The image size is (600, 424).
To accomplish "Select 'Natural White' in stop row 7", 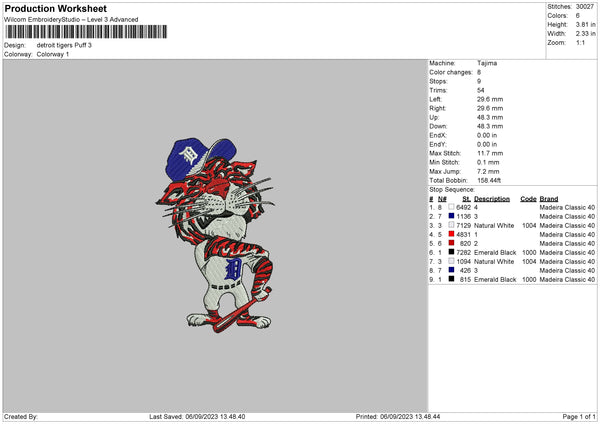I will point(494,261).
